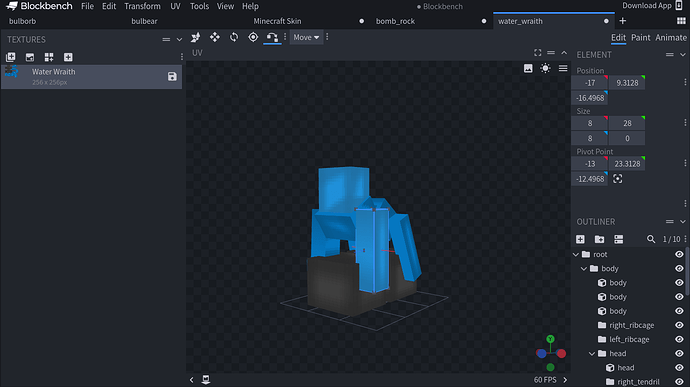Click the Size X input field showing 8
690x387 pixels.
(x=590, y=123)
